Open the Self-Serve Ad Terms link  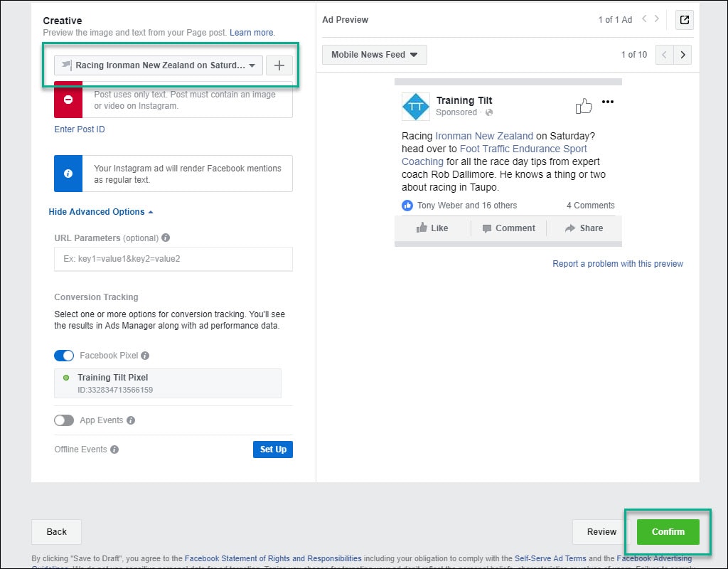click(x=550, y=558)
